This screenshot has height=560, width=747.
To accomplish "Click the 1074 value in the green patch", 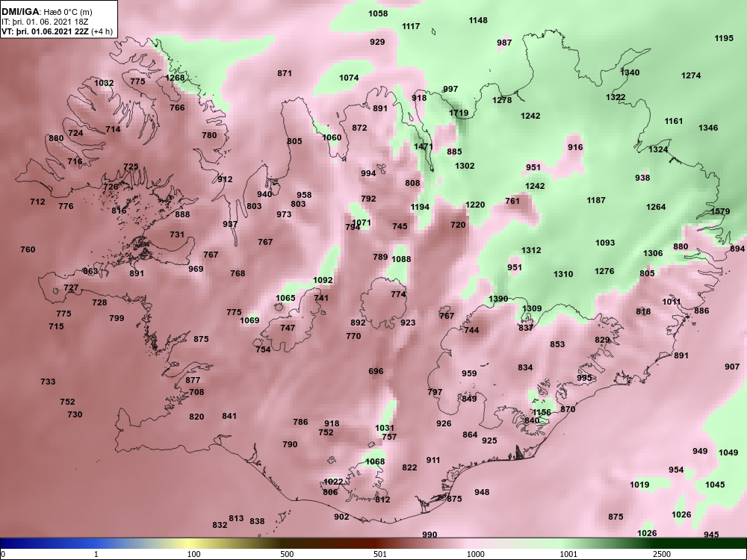I will click(349, 78).
